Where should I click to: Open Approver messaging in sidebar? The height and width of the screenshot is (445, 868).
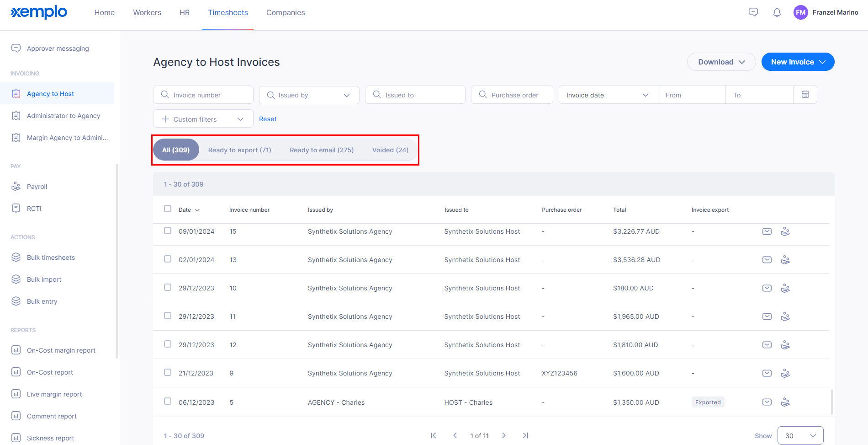57,48
